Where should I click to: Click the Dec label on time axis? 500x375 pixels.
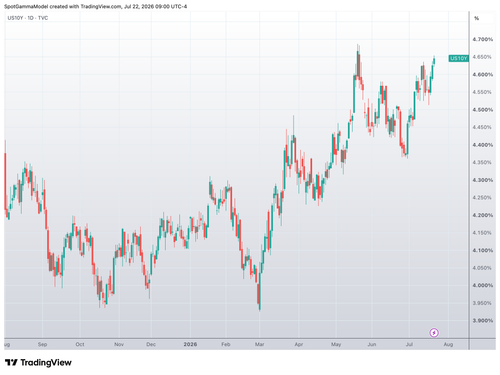click(151, 344)
